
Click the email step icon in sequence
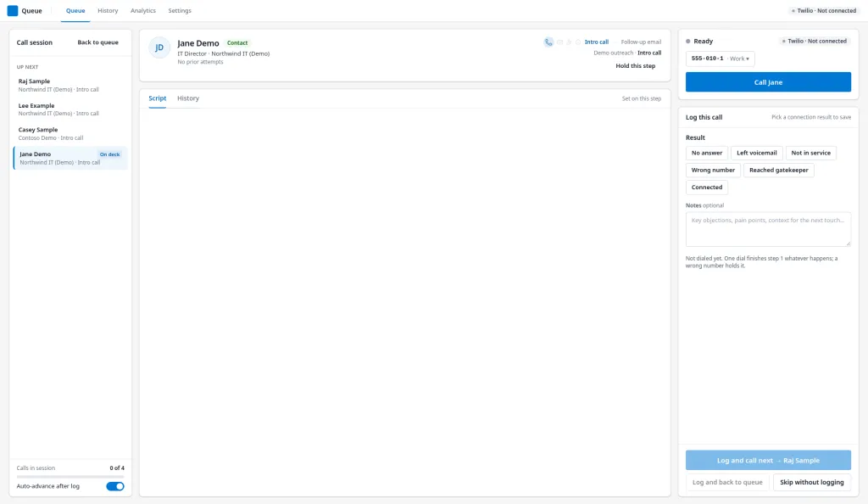(559, 42)
